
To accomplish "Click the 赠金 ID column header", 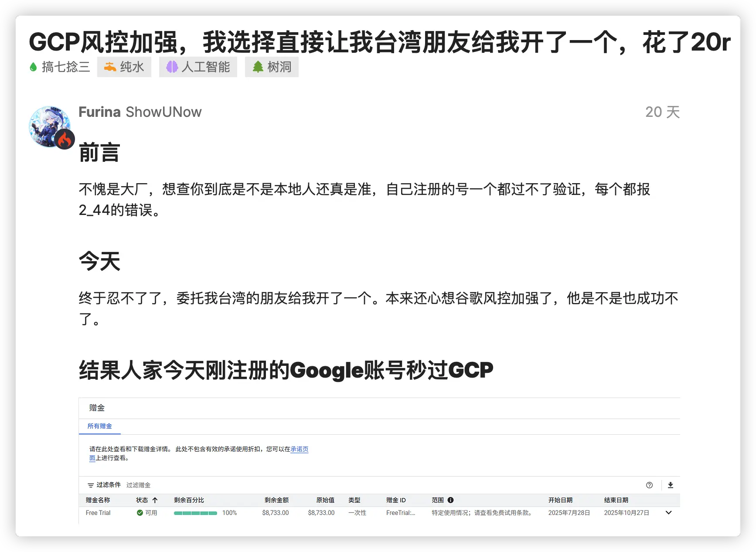I will pyautogui.click(x=396, y=500).
